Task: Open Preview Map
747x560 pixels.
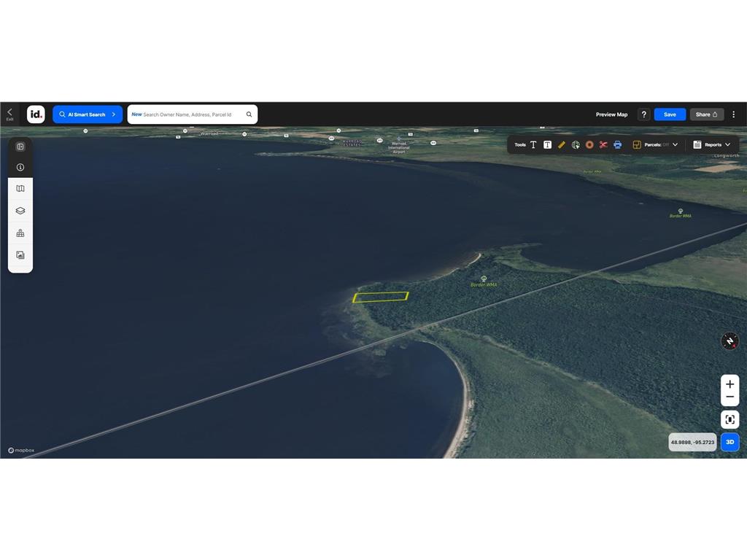Action: 612,114
